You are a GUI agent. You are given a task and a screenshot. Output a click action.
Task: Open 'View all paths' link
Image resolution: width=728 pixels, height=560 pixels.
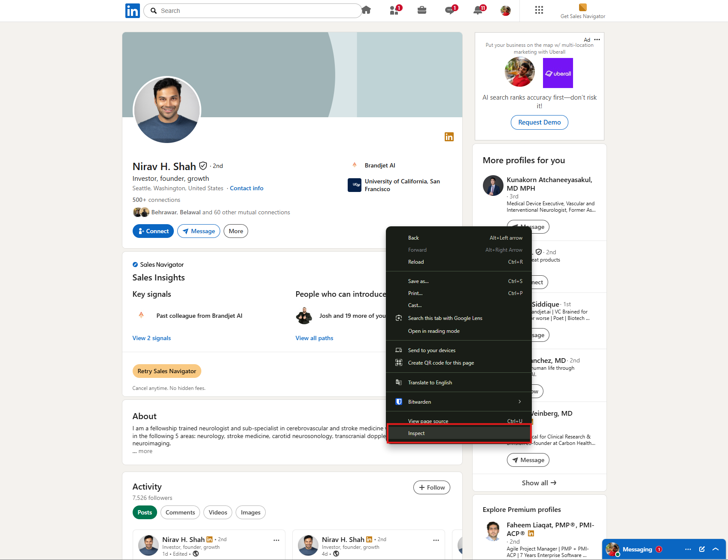[314, 338]
